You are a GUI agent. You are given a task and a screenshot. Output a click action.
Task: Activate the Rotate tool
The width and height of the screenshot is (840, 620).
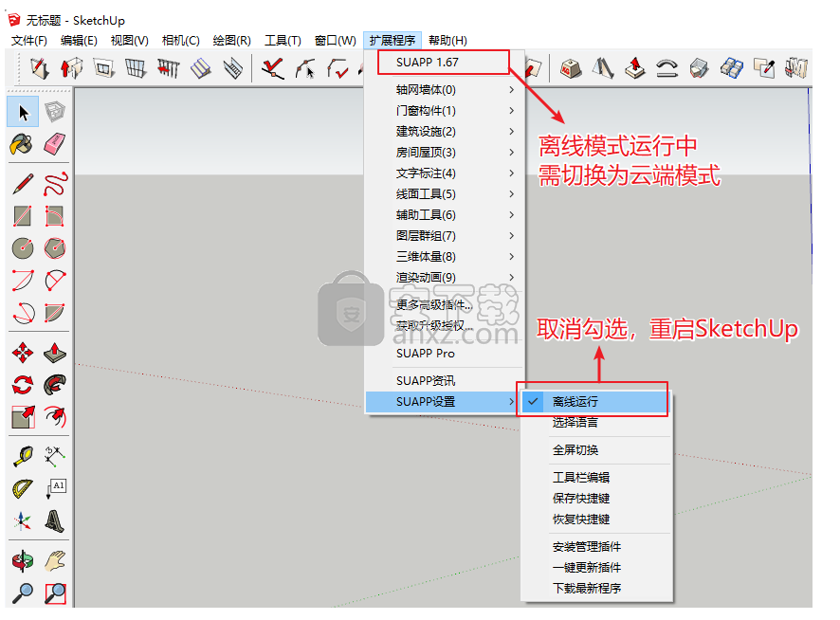click(x=23, y=384)
